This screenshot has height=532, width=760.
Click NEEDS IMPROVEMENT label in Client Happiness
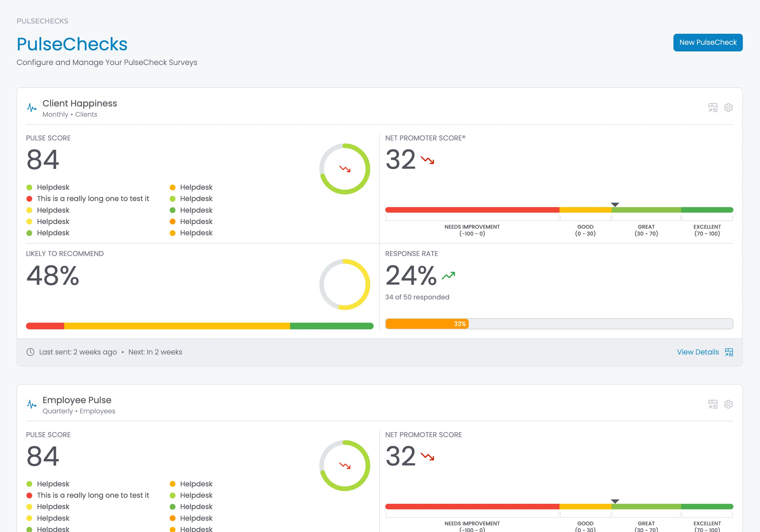472,230
